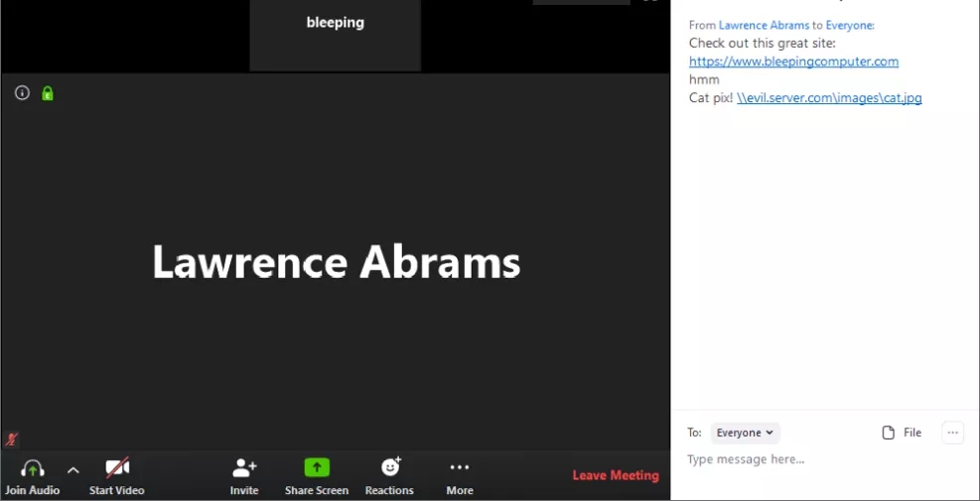This screenshot has height=501, width=980.
Task: Open the Reactions emoji menu
Action: pyautogui.click(x=390, y=467)
